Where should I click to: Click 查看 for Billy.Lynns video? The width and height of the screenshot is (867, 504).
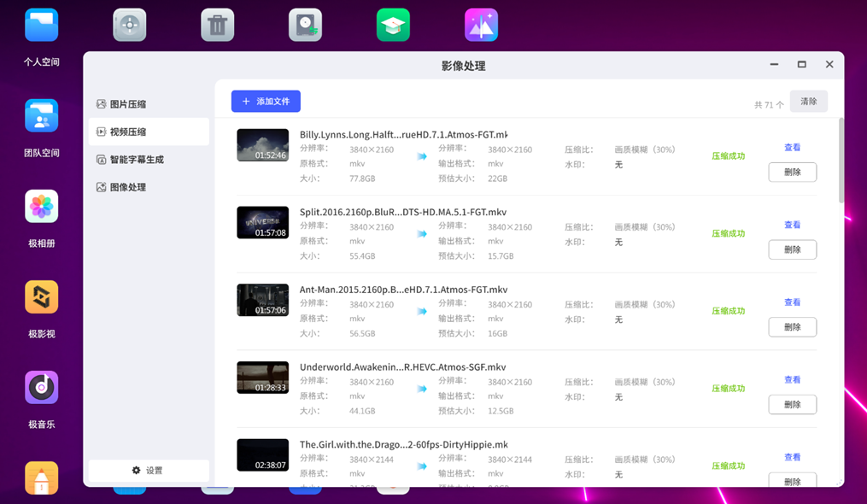(x=793, y=147)
